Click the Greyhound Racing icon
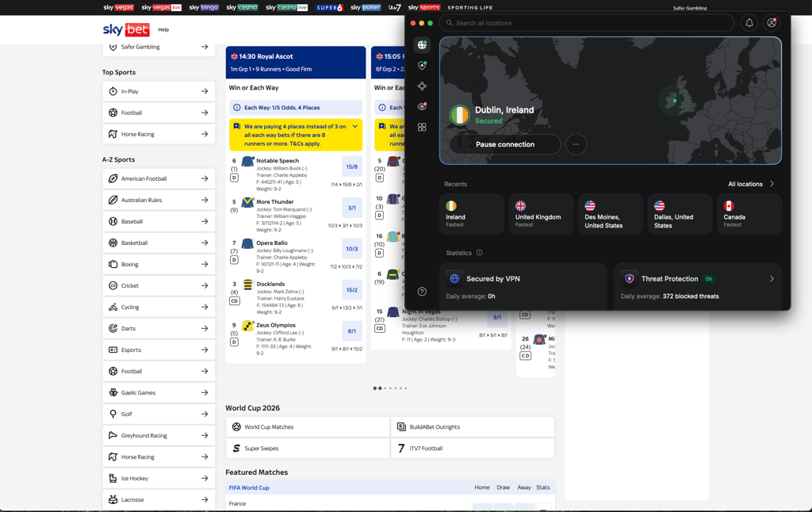 [x=113, y=435]
